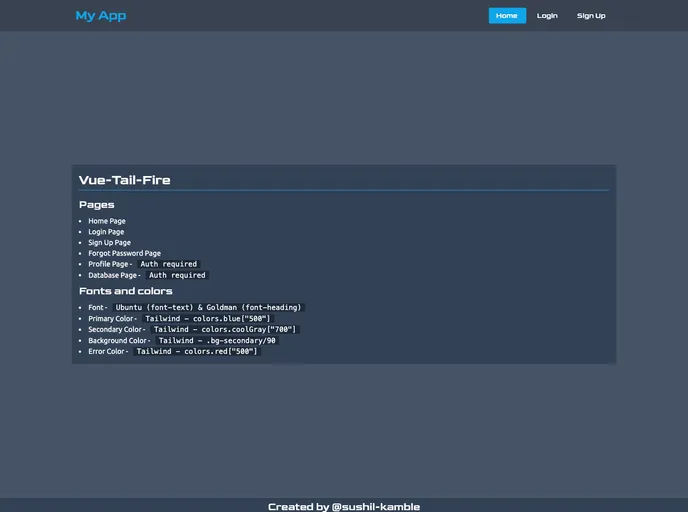688x512 pixels.
Task: Click the Profile Page list label
Action: pos(110,264)
